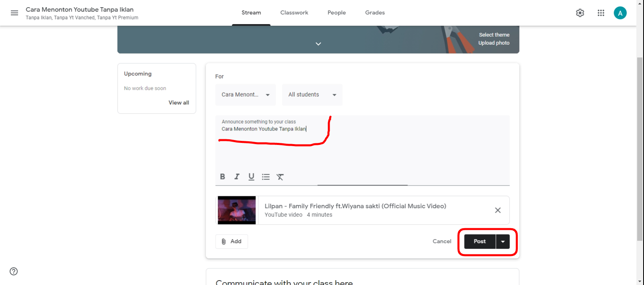Toggle italic formatting
This screenshot has width=644, height=285.
pos(237,177)
